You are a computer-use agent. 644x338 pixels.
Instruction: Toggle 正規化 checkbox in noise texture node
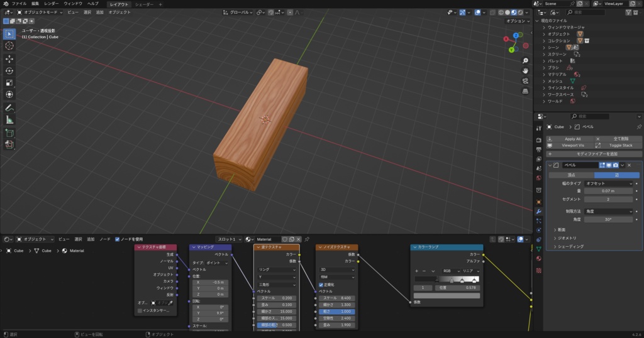pyautogui.click(x=321, y=285)
